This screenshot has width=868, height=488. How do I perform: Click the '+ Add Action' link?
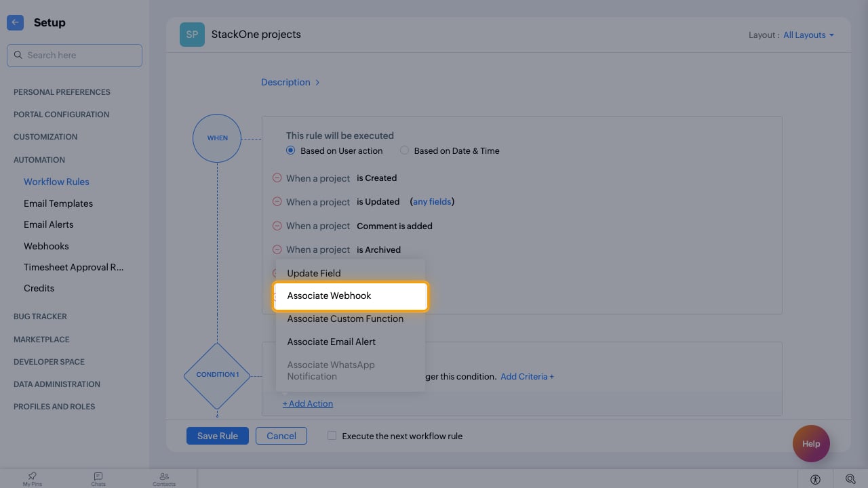tap(308, 403)
